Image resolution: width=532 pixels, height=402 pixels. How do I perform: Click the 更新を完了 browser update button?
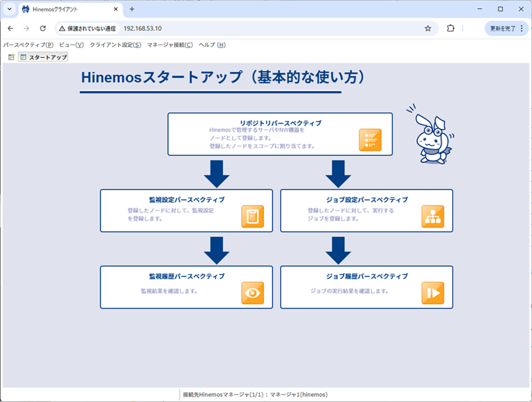coord(506,28)
